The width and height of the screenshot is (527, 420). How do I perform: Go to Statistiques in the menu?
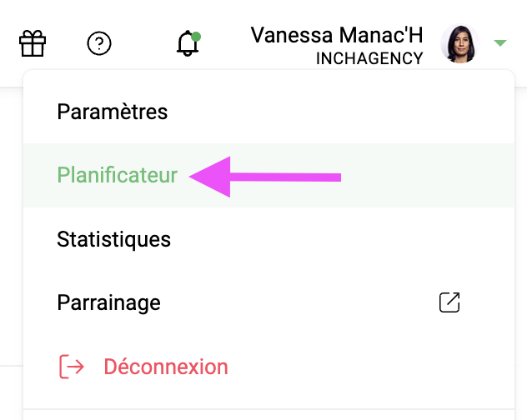(x=113, y=240)
